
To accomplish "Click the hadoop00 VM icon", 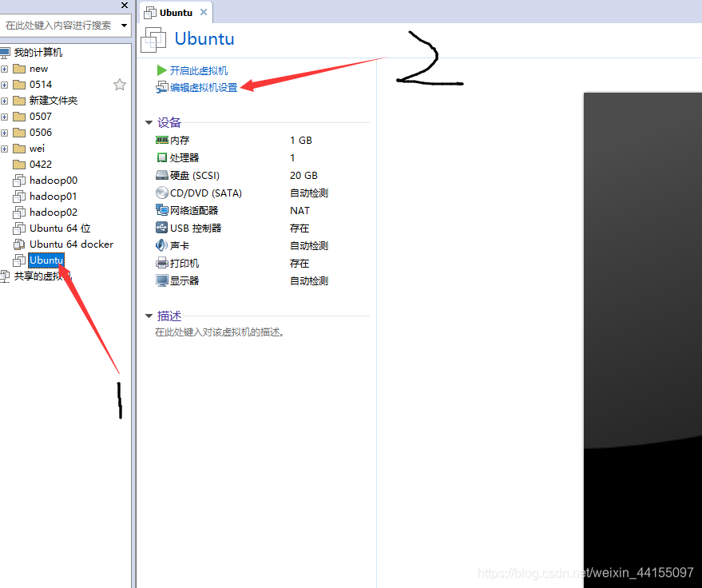I will 19,181.
